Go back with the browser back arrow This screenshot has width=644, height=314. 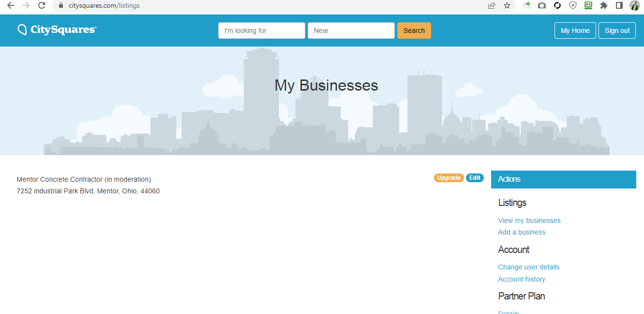coord(11,6)
